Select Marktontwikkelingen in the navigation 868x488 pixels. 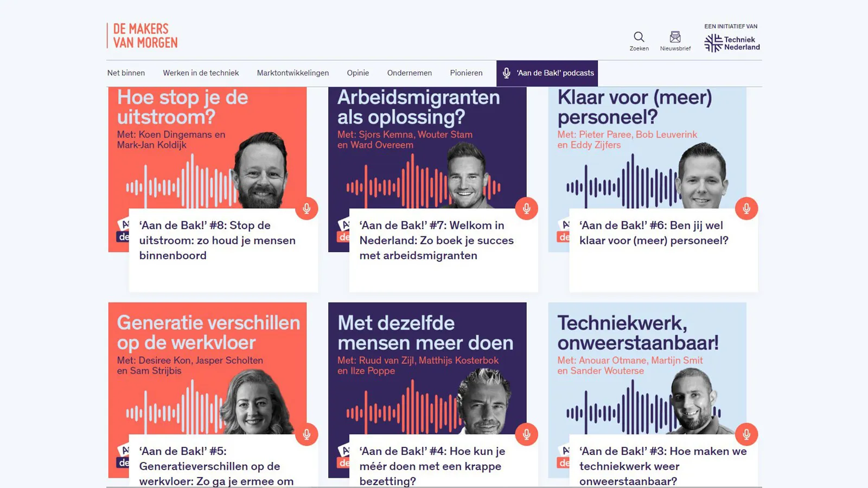click(x=293, y=73)
